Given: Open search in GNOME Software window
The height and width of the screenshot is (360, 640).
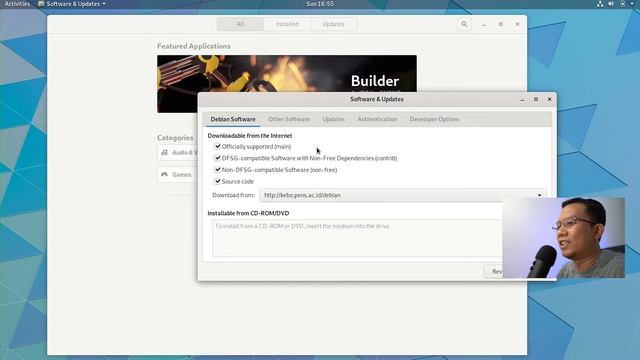Looking at the screenshot, I should click(464, 24).
